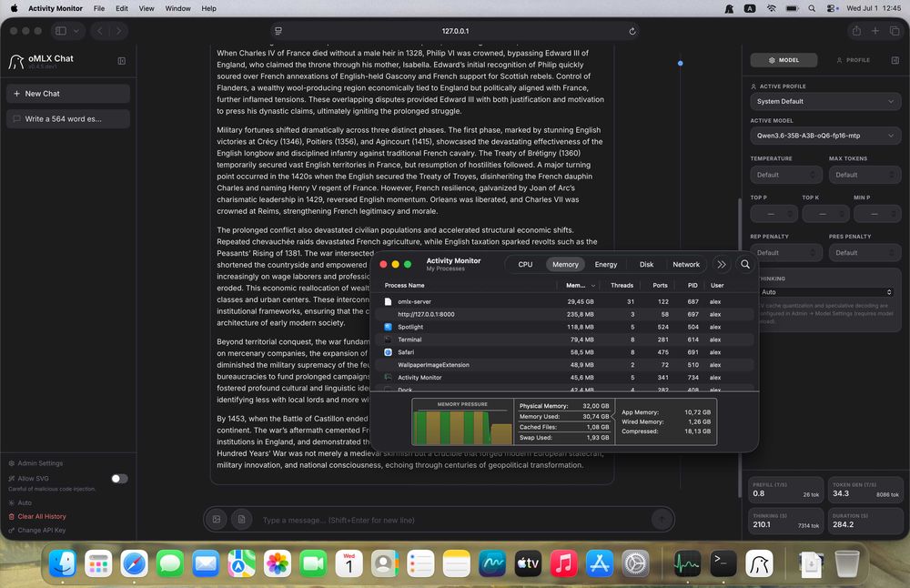The image size is (910, 588).
Task: Click the page reader icon in address bar
Action: tap(278, 31)
